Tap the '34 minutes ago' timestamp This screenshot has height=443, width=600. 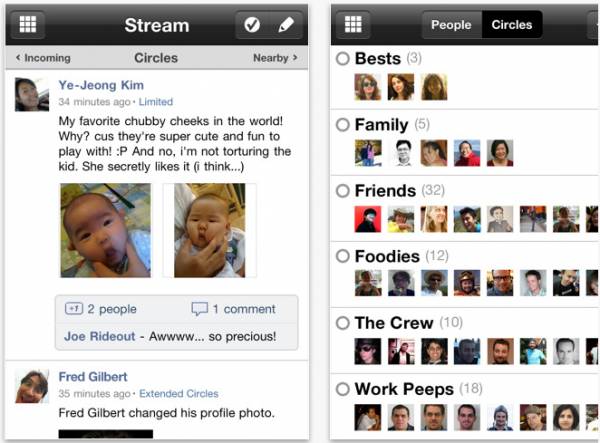click(95, 102)
